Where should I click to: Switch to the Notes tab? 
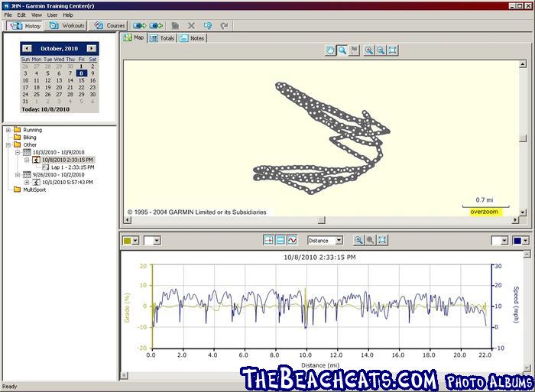(192, 38)
